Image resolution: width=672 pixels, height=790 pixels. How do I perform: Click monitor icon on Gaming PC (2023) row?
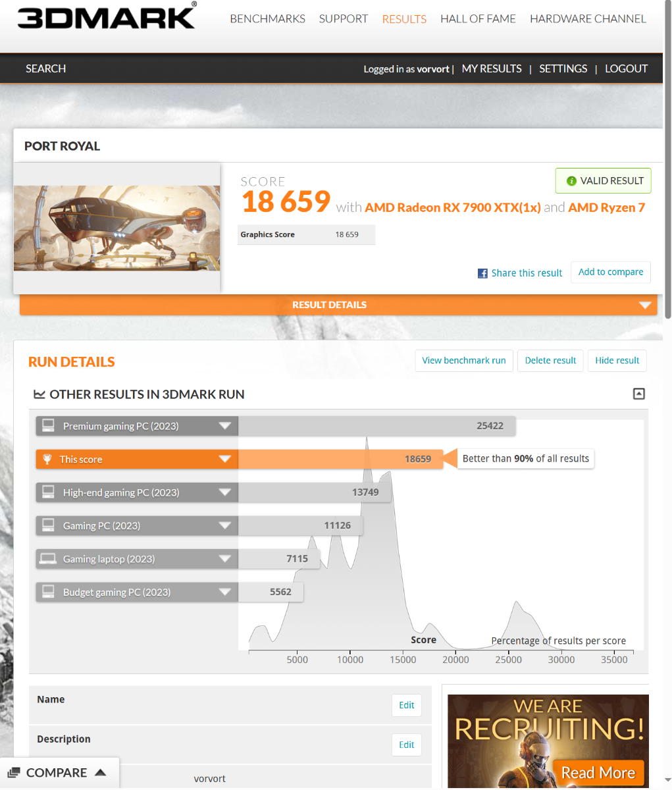point(48,525)
